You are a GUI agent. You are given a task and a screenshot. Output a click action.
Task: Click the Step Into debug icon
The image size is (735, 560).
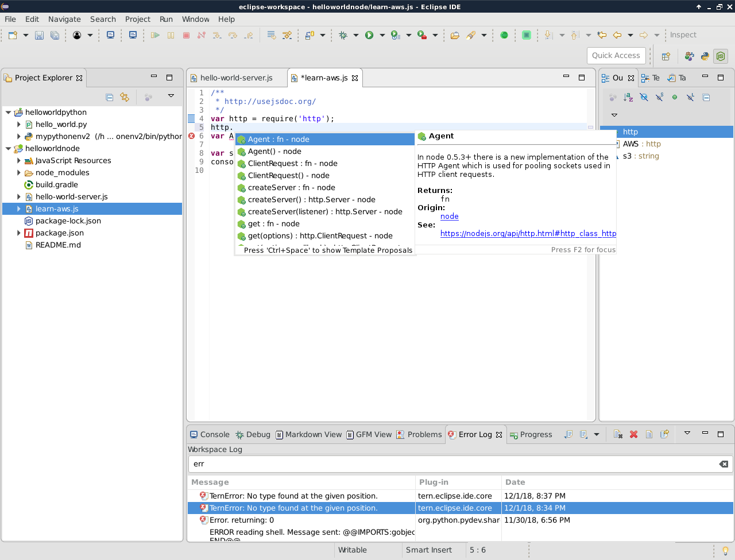point(217,35)
